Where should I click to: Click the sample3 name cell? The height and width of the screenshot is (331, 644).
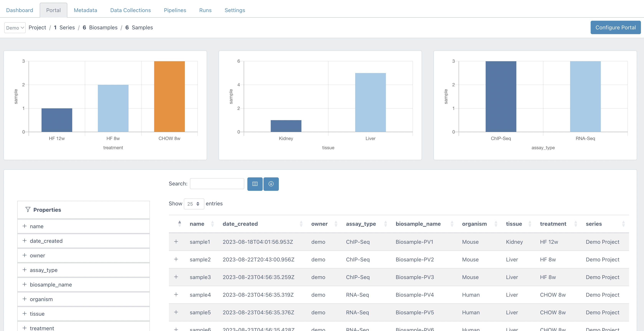click(x=200, y=277)
